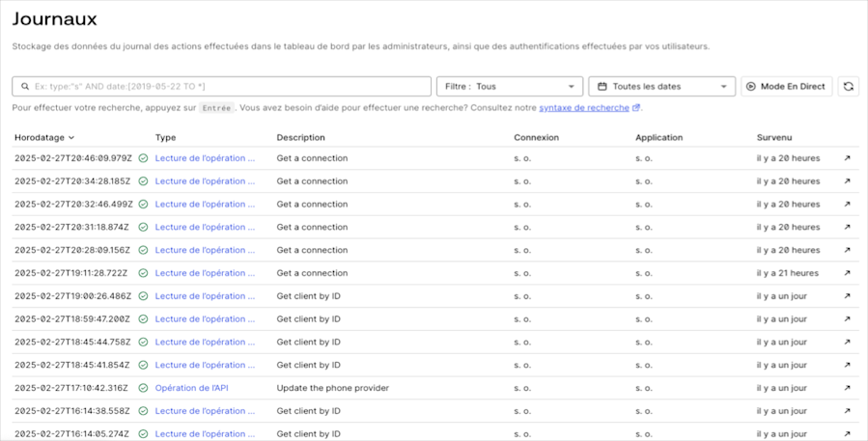Open details arrow for log 20:31:18.874Z

[x=847, y=227]
